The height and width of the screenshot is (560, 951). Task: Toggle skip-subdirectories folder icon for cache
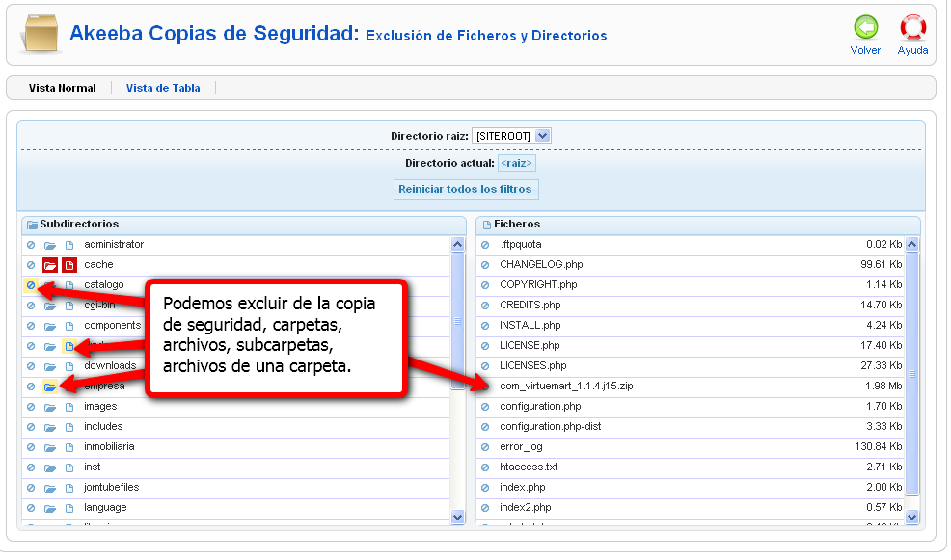pyautogui.click(x=50, y=265)
